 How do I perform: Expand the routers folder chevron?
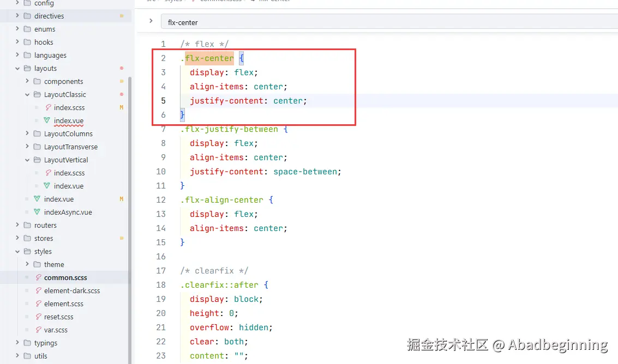tap(17, 225)
